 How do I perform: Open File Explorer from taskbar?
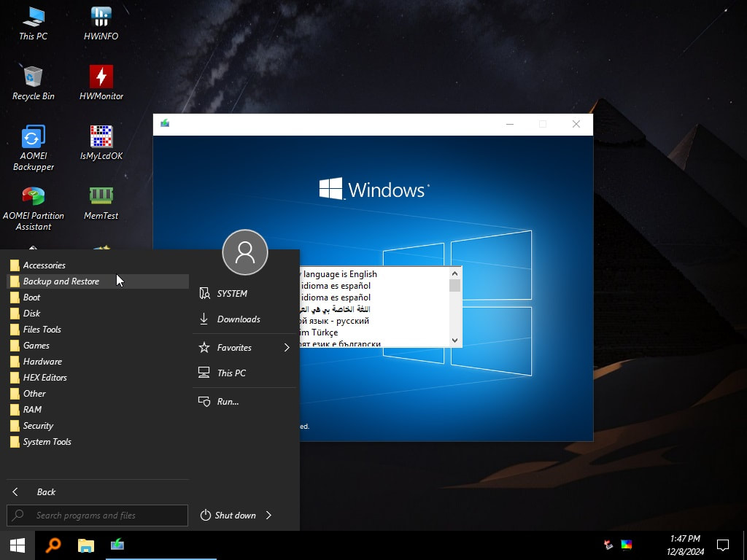86,545
